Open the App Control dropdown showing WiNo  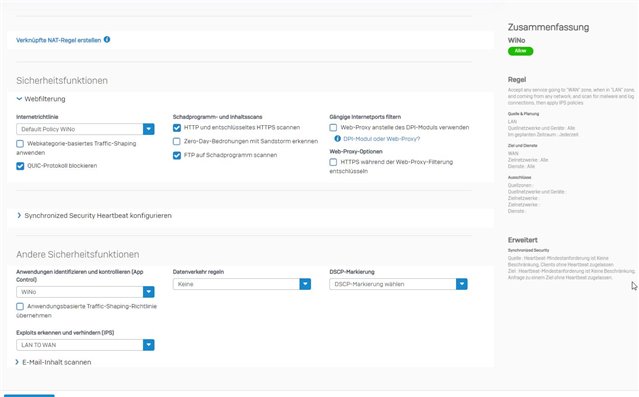pyautogui.click(x=85, y=292)
